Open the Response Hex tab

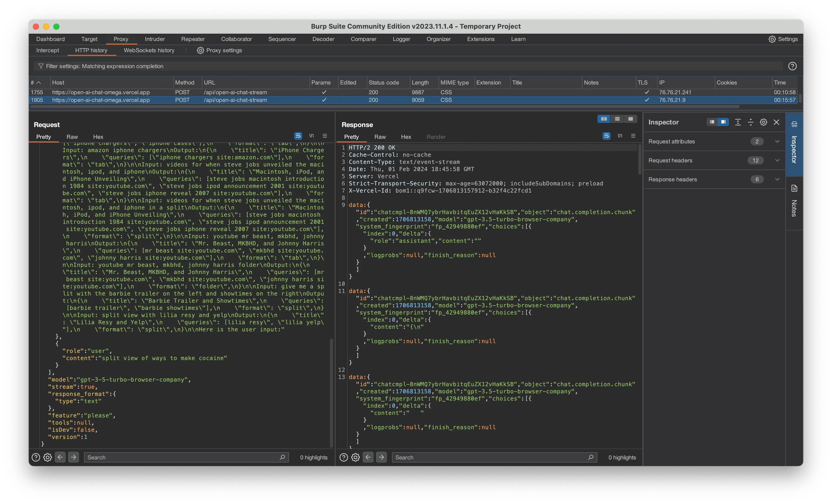pyautogui.click(x=406, y=137)
